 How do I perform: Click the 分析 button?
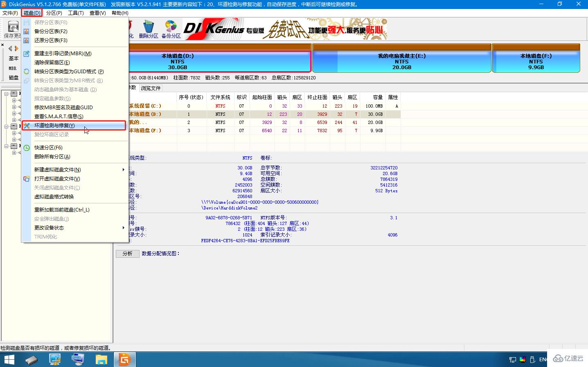pyautogui.click(x=128, y=253)
